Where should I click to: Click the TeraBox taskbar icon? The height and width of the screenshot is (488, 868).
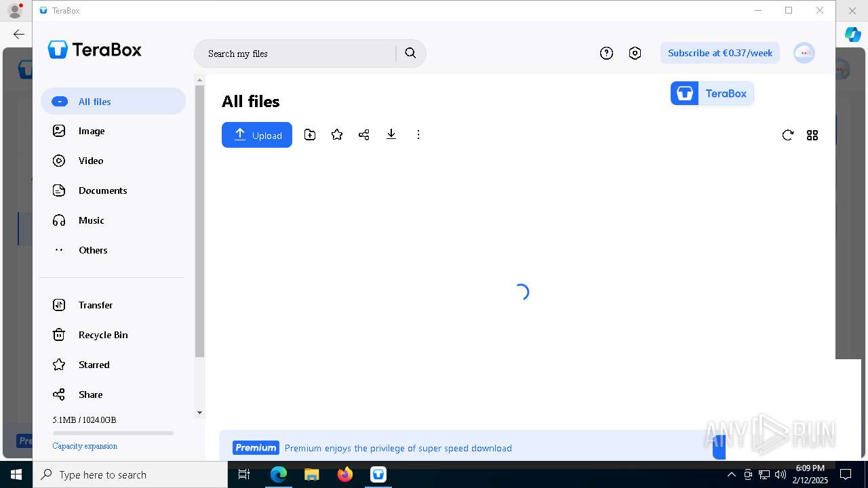(x=378, y=474)
